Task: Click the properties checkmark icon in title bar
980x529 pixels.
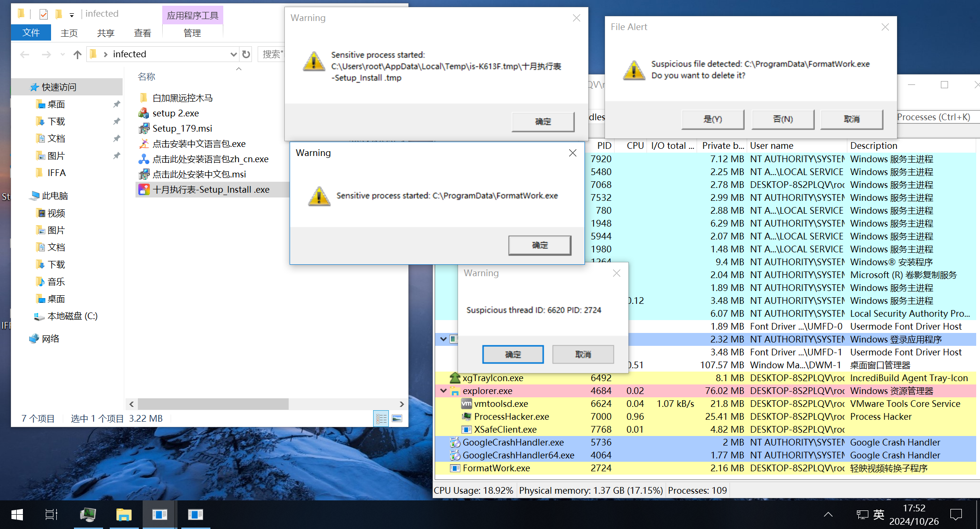Action: 43,14
